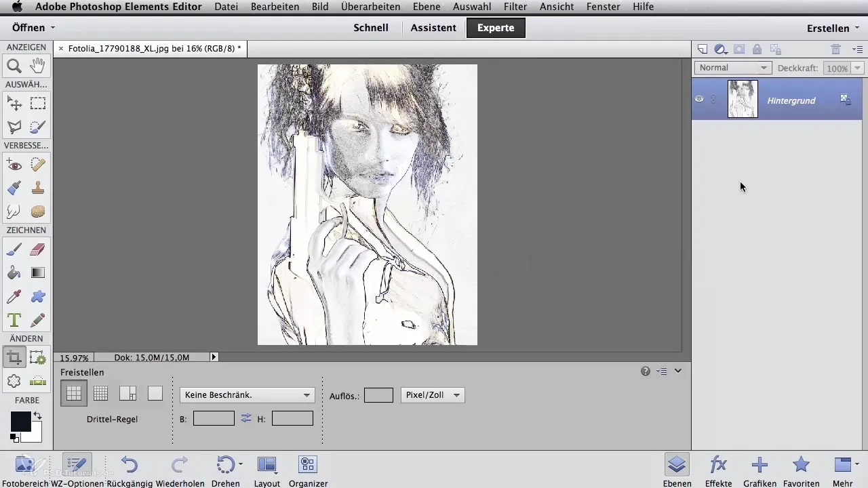Image resolution: width=868 pixels, height=488 pixels.
Task: Open the Layers panel options menu
Action: [856, 49]
